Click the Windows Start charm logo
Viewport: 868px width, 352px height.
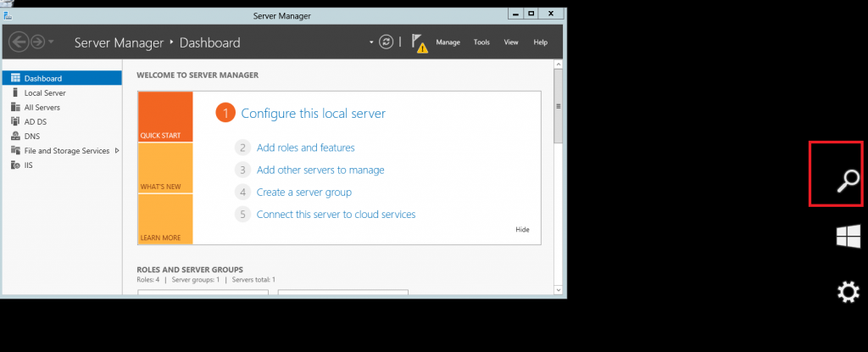pos(848,237)
